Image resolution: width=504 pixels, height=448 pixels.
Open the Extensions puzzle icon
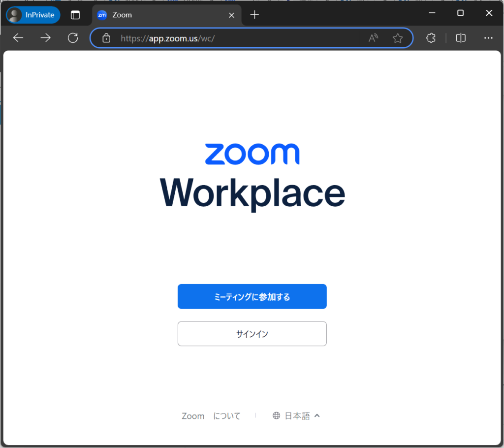pos(431,38)
